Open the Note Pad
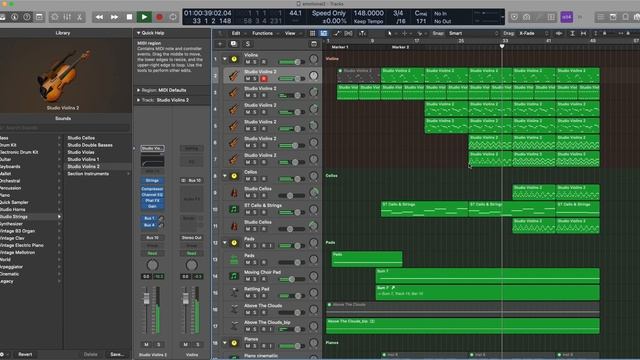This screenshot has width=640, height=360. point(613,17)
